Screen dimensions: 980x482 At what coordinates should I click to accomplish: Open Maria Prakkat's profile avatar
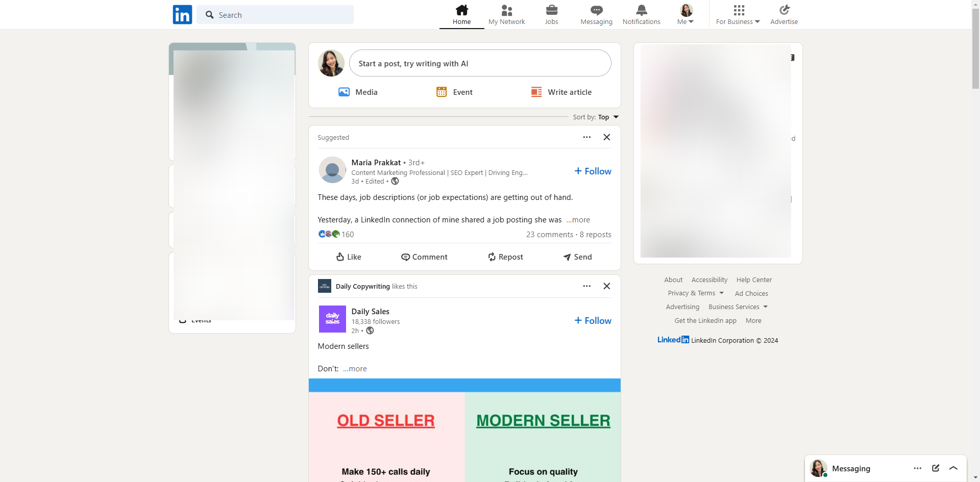coord(332,170)
